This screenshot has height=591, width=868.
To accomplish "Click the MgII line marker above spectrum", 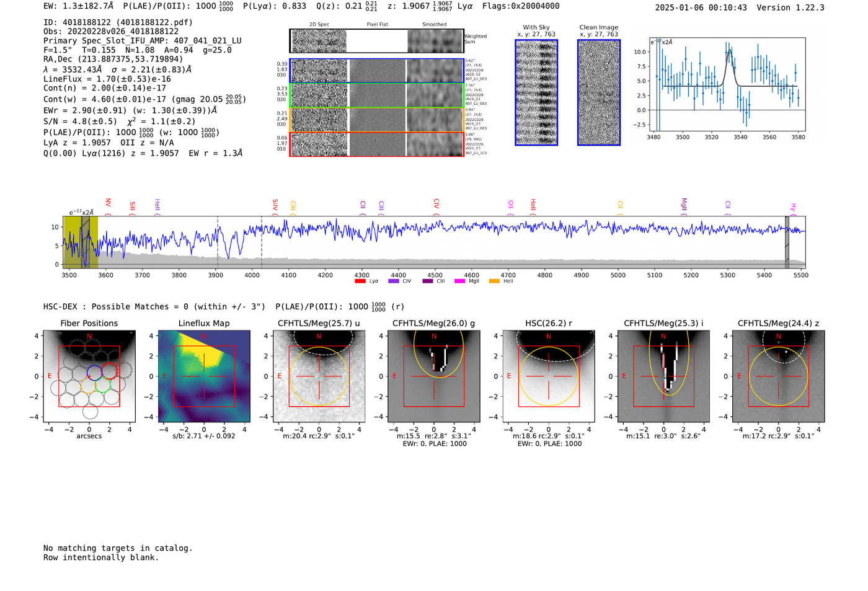I will (x=684, y=206).
